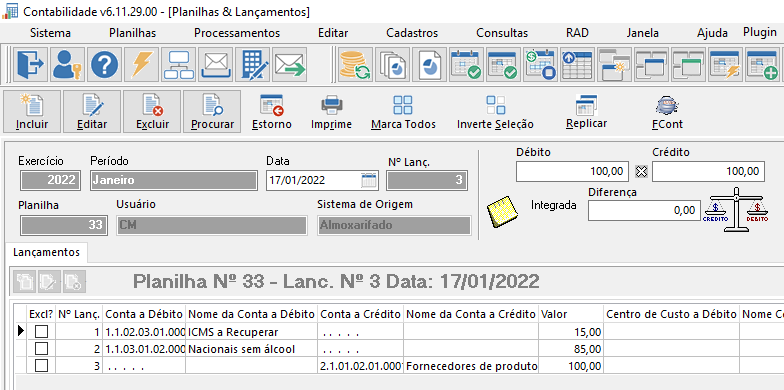Click the Estorno button
Screen dimensions: 784x390
272,112
